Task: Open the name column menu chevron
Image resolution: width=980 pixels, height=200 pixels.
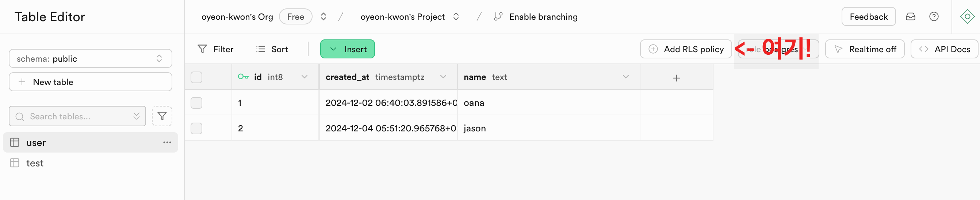Action: [x=625, y=77]
